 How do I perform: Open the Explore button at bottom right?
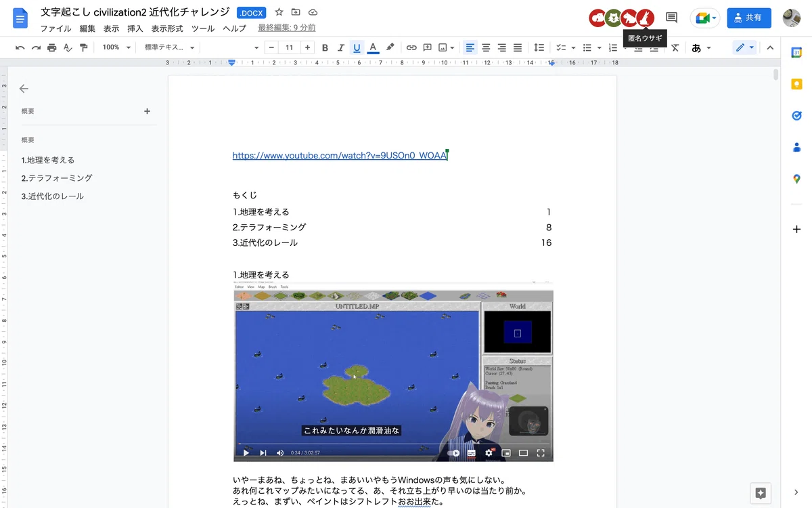click(761, 493)
